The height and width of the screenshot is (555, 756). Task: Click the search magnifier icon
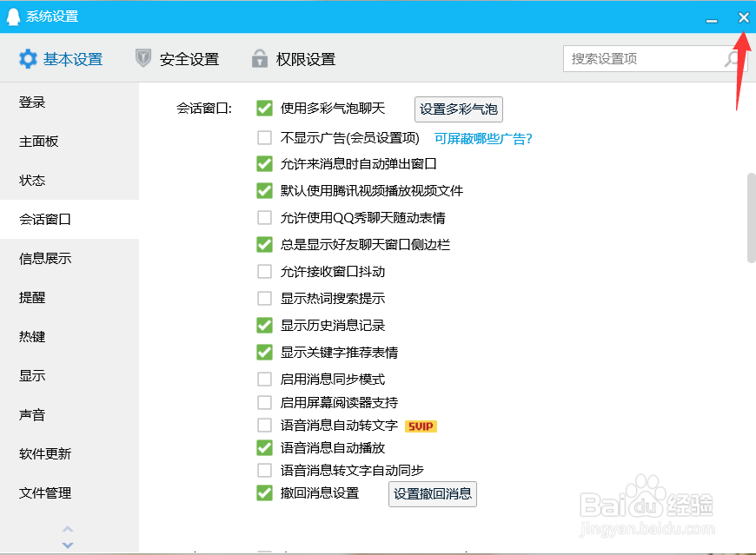pyautogui.click(x=733, y=59)
